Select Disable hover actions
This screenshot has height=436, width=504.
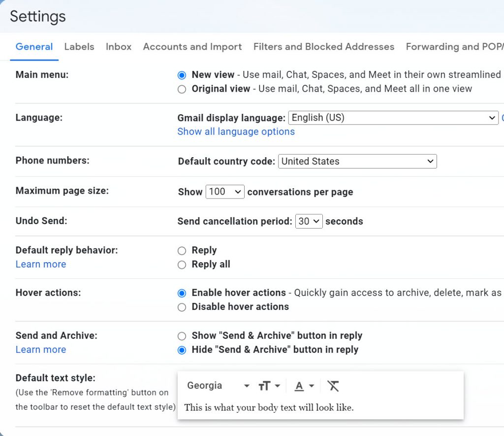(x=182, y=307)
